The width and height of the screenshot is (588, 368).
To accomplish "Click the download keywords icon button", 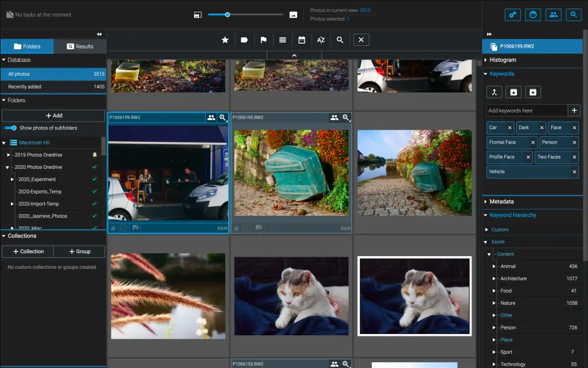I will 533,92.
